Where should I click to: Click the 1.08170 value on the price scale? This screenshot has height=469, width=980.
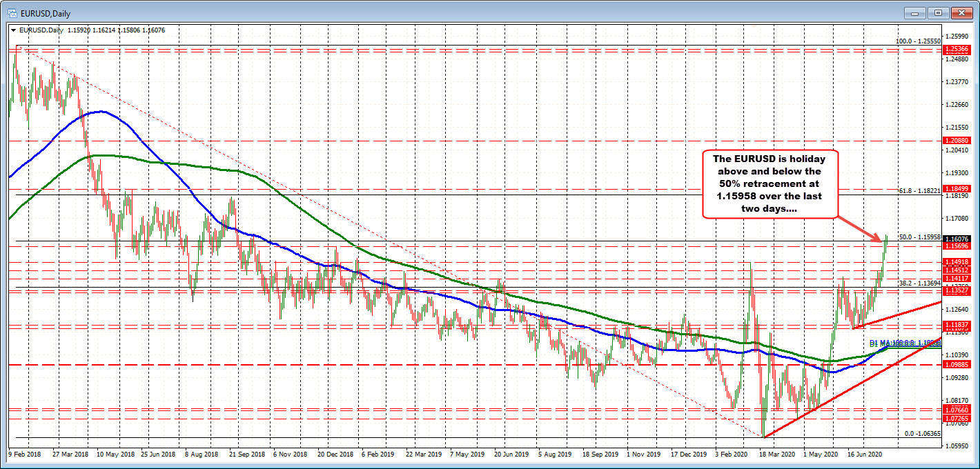click(957, 400)
